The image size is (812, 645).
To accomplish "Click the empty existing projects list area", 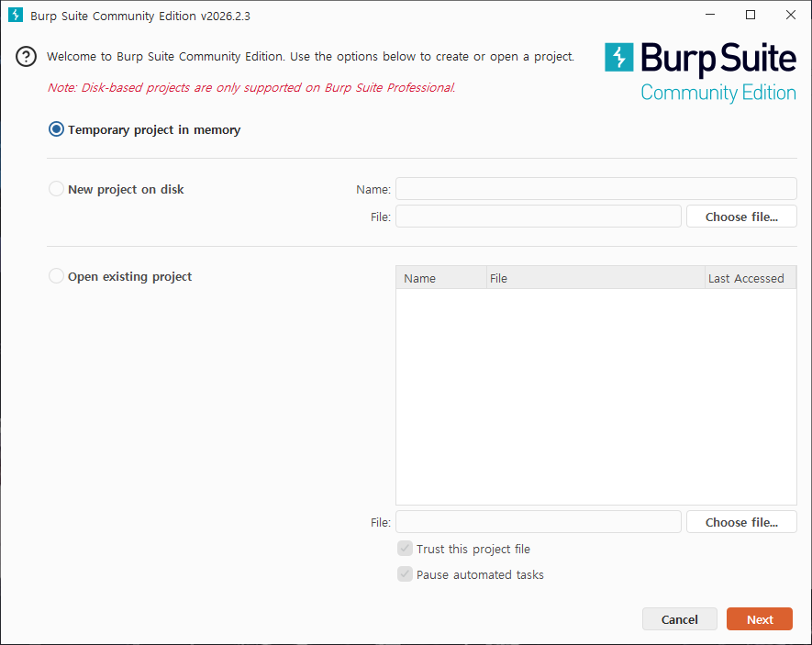I will click(595, 396).
